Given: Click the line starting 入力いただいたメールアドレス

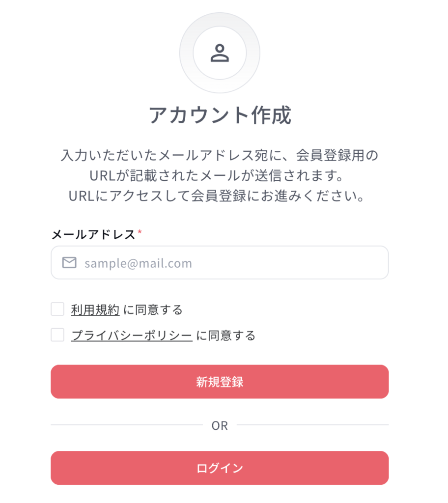Looking at the screenshot, I should (x=220, y=155).
